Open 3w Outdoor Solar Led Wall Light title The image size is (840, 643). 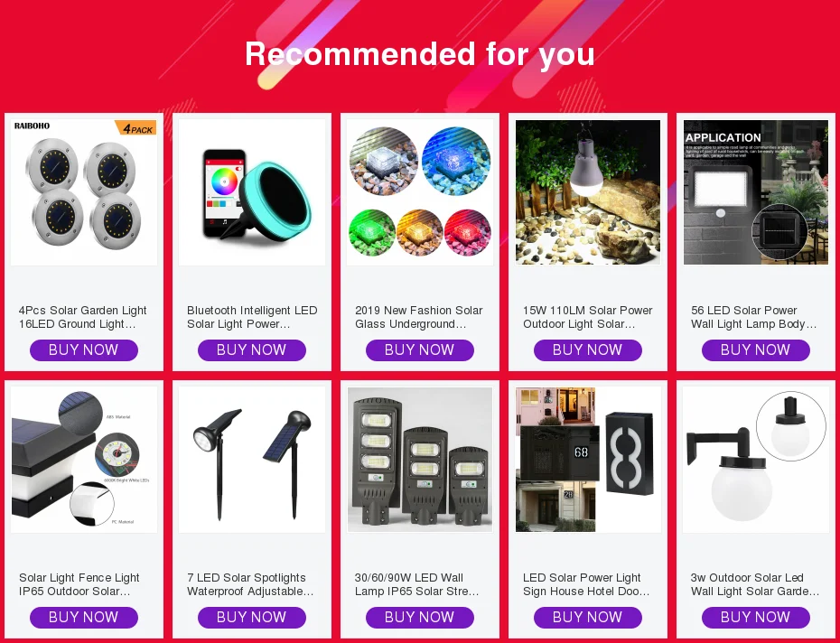[755, 584]
